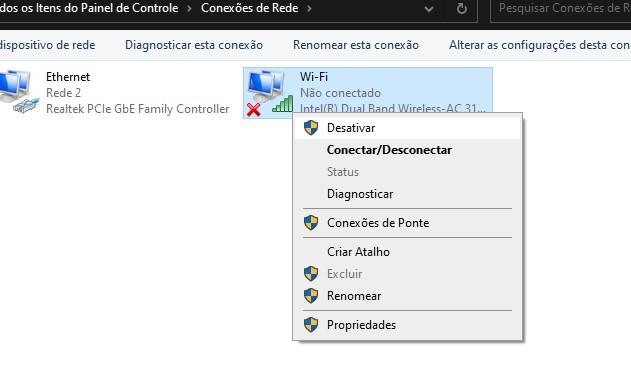Viewport: 631px width, 371px height.
Task: Open Propriedades from the context menu
Action: pyautogui.click(x=361, y=325)
